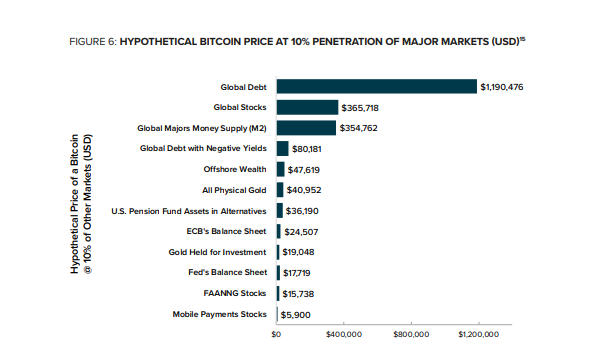Select the $365,718 data label
603x360 pixels.
pyautogui.click(x=360, y=108)
